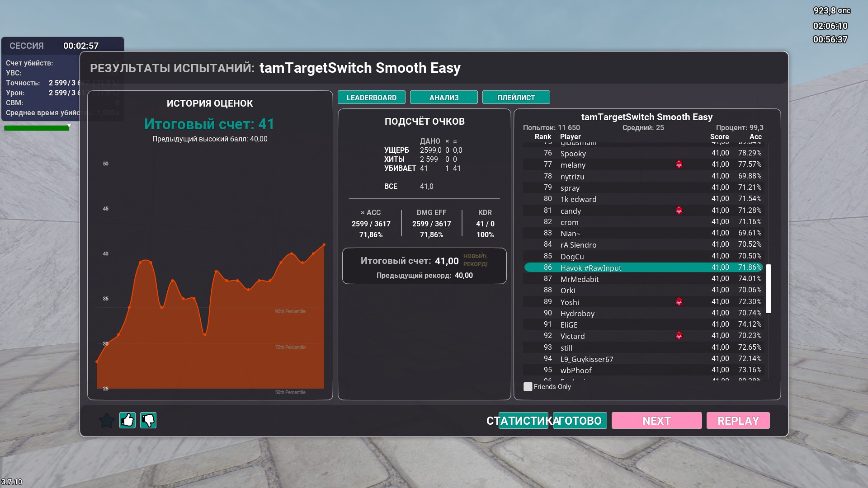The image size is (868, 488).
Task: Click the badge icon next to melany
Action: [x=679, y=164]
